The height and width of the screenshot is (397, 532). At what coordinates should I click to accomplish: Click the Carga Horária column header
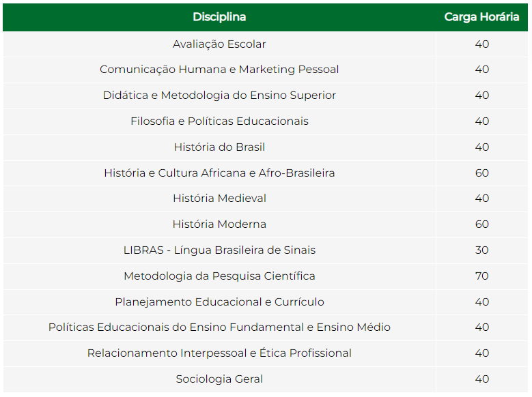pyautogui.click(x=481, y=17)
